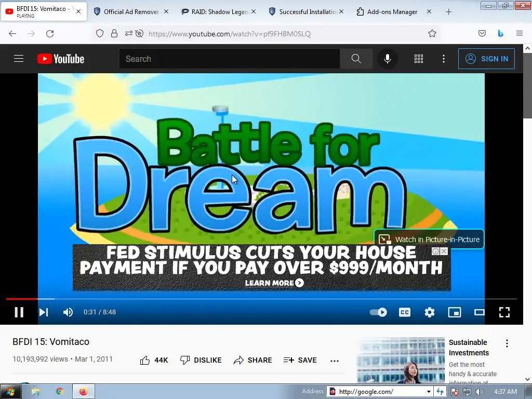The height and width of the screenshot is (399, 532).
Task: Click the YouTube search magnifier button
Action: tap(356, 59)
